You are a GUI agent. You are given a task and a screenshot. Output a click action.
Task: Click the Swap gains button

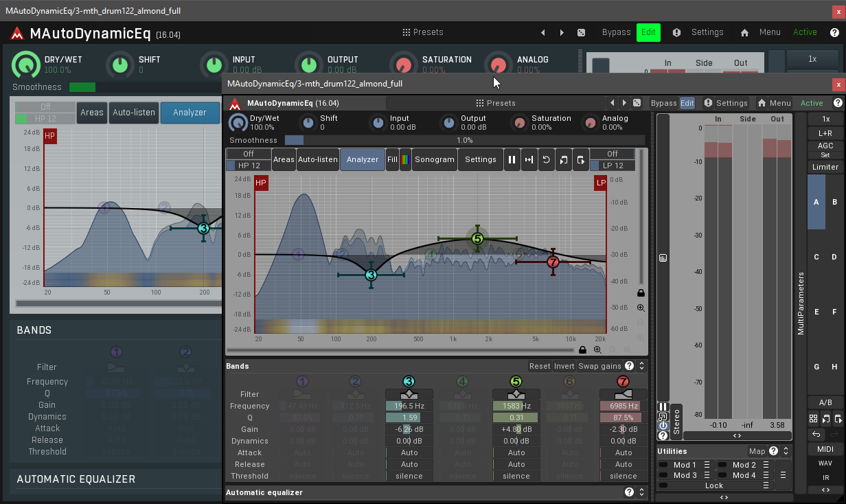[x=599, y=366]
